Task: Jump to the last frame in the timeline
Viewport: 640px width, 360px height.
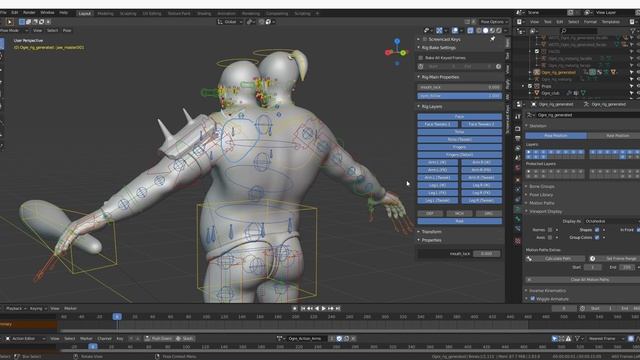Action: (338, 309)
